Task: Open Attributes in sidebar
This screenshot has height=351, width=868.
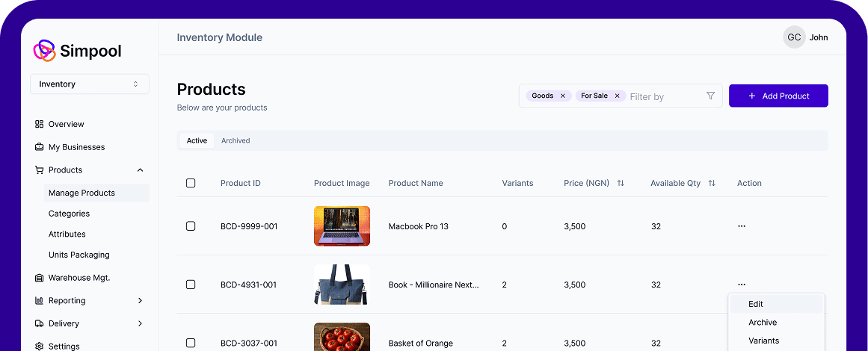Action: [67, 234]
